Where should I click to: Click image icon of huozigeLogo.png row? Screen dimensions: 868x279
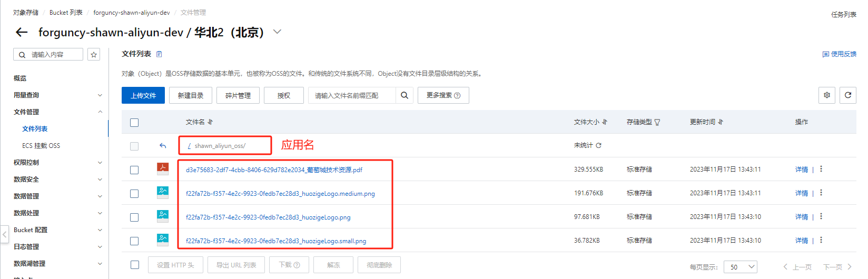(163, 216)
